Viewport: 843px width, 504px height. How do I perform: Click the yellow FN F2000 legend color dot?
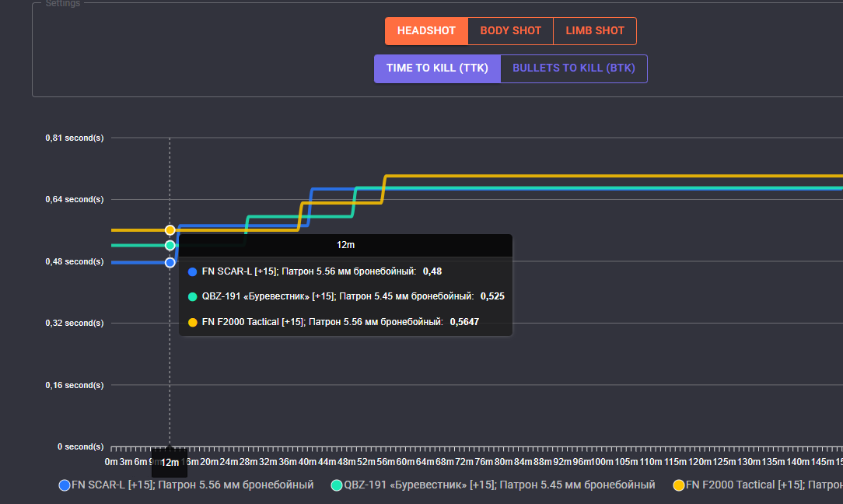[x=679, y=485]
